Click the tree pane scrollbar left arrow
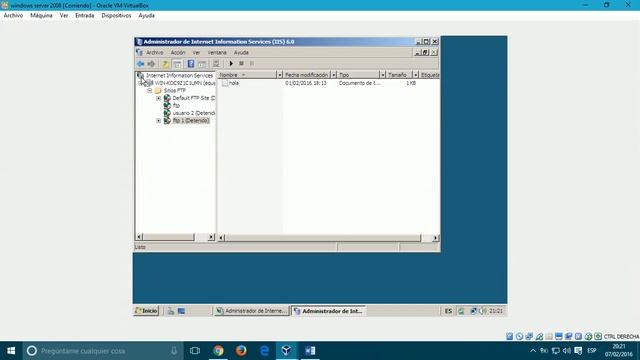 coord(139,237)
